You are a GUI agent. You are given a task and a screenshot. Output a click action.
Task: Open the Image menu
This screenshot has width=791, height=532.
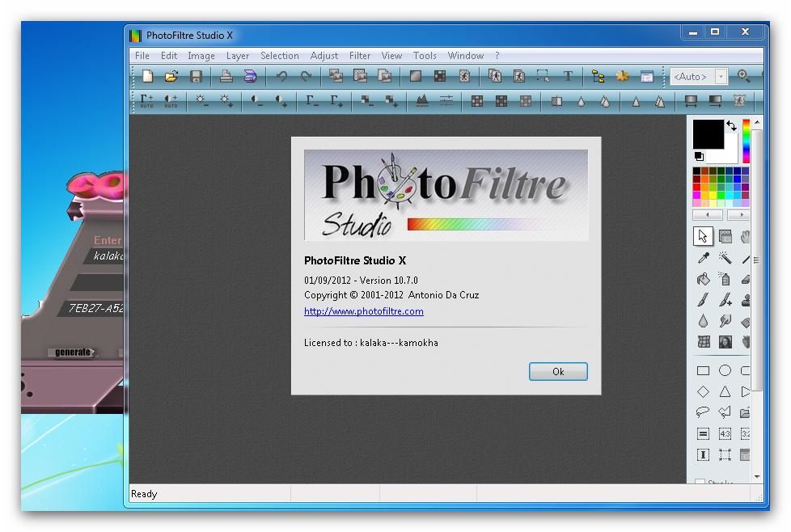coord(201,56)
